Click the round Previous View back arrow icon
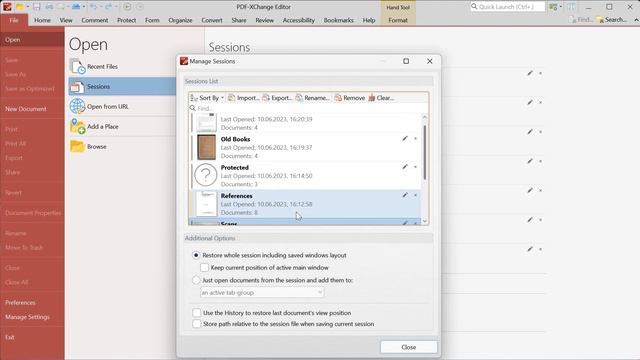Image resolution: width=640 pixels, height=360 pixels. coord(127,7)
